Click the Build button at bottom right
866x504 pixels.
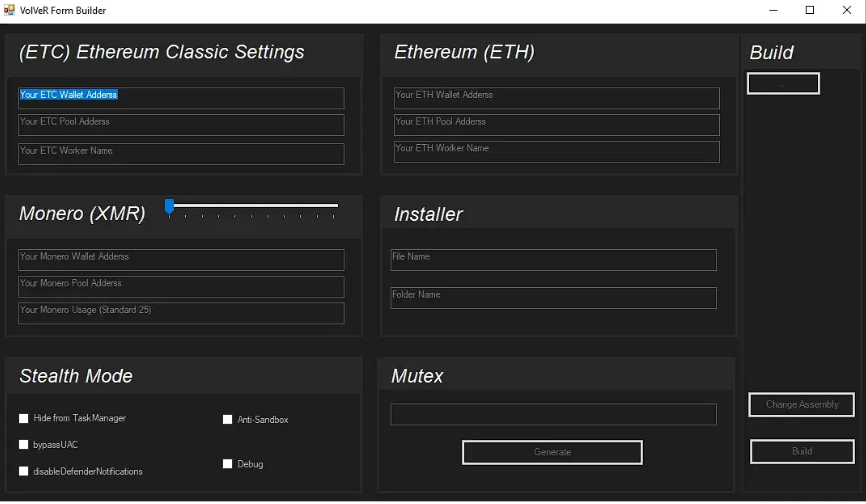click(802, 452)
